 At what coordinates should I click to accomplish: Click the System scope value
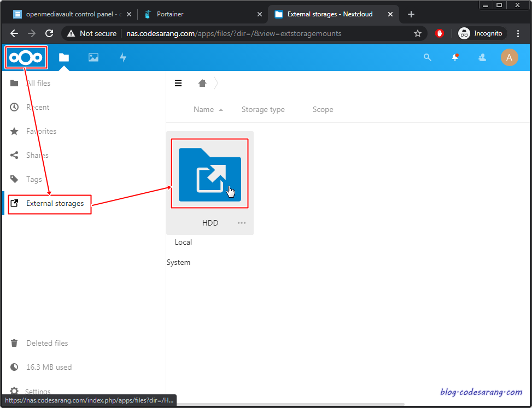(x=178, y=263)
